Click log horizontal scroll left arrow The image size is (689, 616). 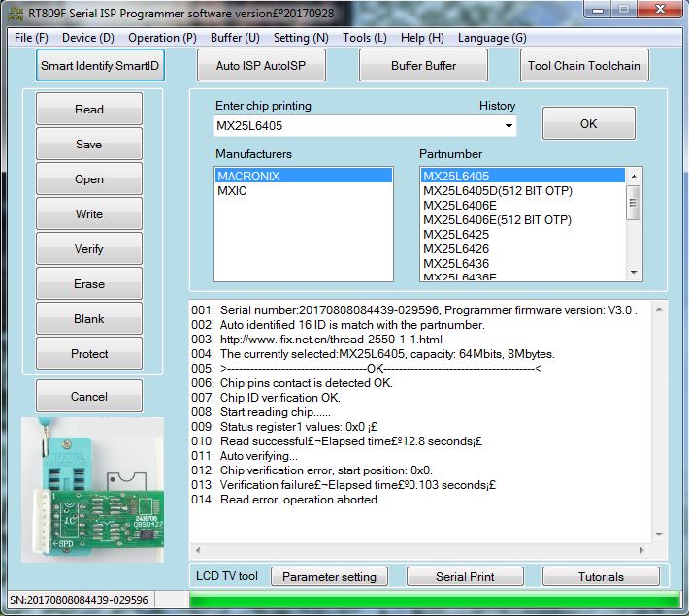point(198,550)
